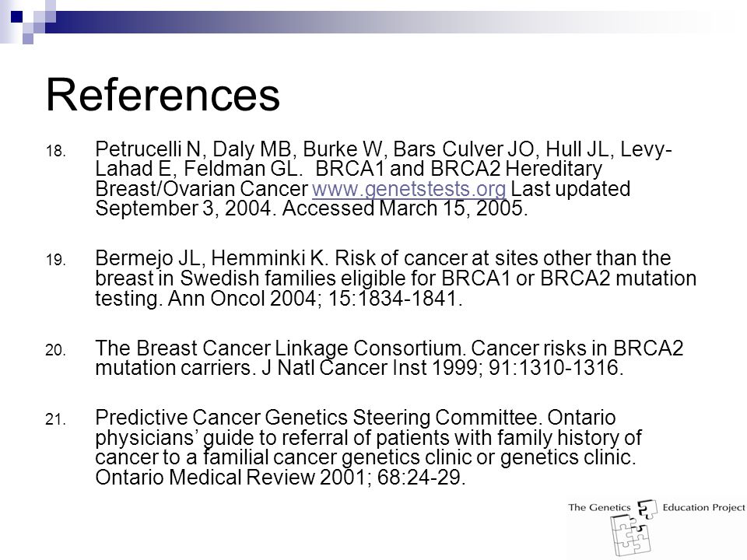Image resolution: width=747 pixels, height=560 pixels.
Task: Click 'The Genetics' logo text
Action: (x=599, y=507)
